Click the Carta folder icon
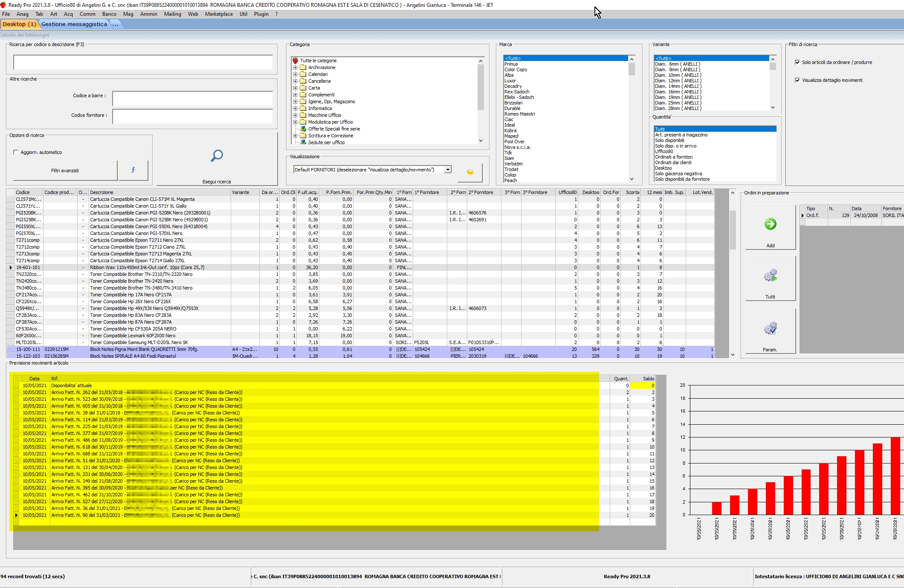The width and height of the screenshot is (904, 588). point(303,88)
